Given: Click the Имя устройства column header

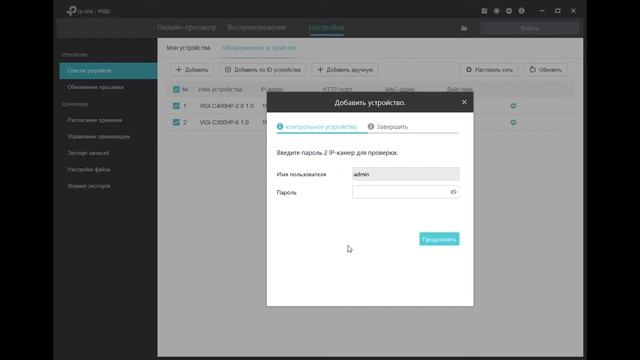Looking at the screenshot, I should [220, 89].
